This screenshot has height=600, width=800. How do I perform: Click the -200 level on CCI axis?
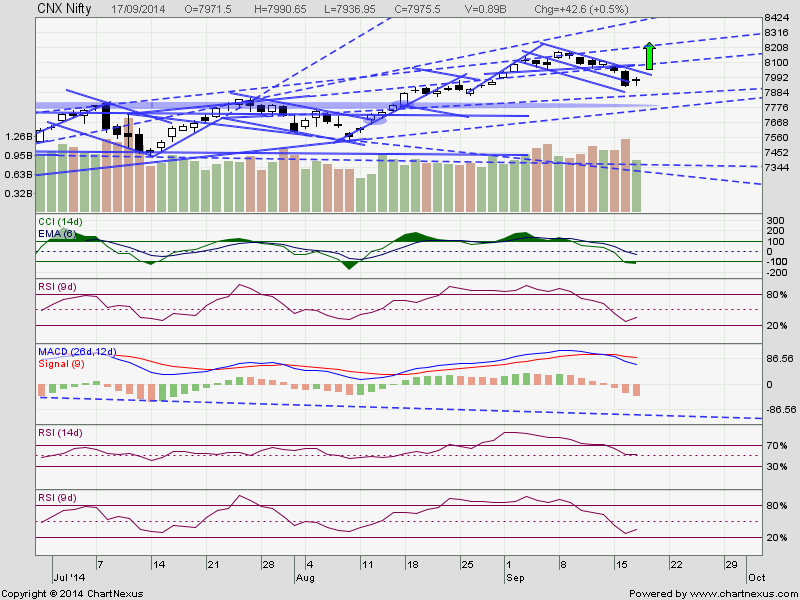[776, 272]
